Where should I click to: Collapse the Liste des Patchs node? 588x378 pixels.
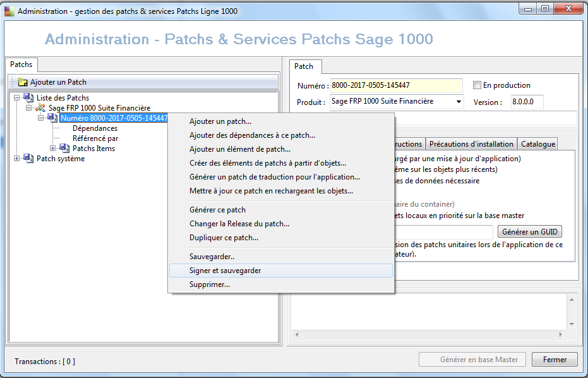17,97
